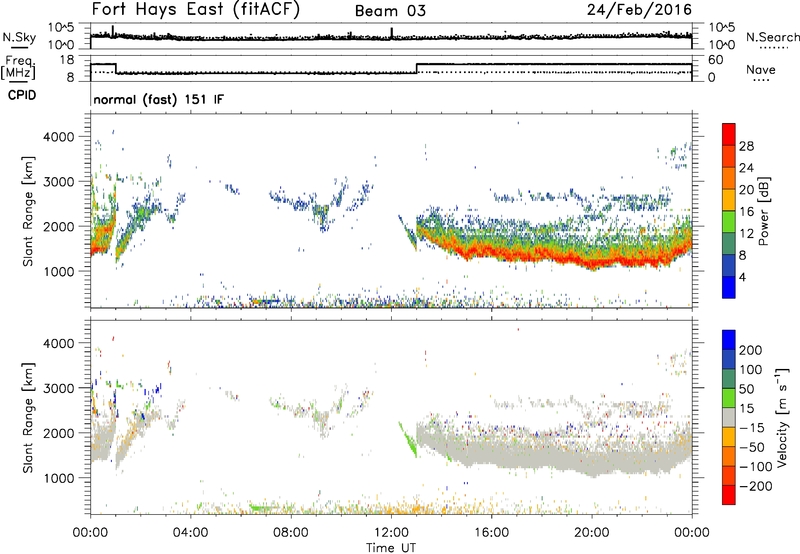Pick Velocity colorbar yellow segment -15 to -50

(729, 437)
